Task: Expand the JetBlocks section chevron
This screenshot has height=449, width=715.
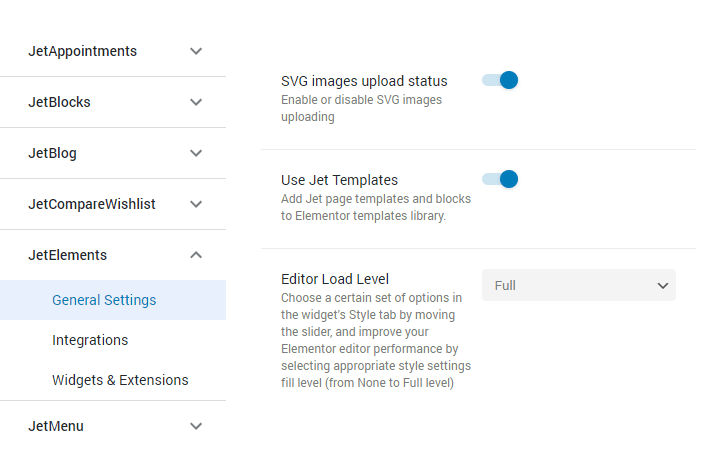Action: 196,102
